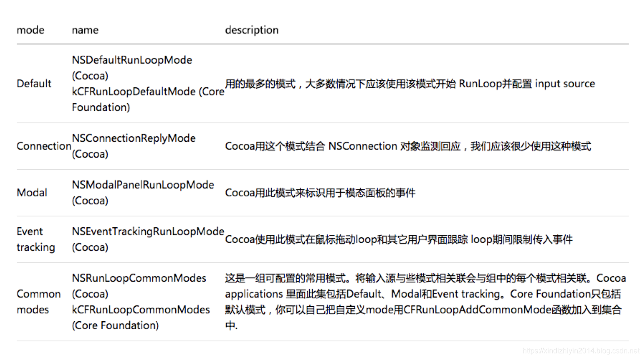
Task: Click the 'description' column header
Action: click(252, 30)
